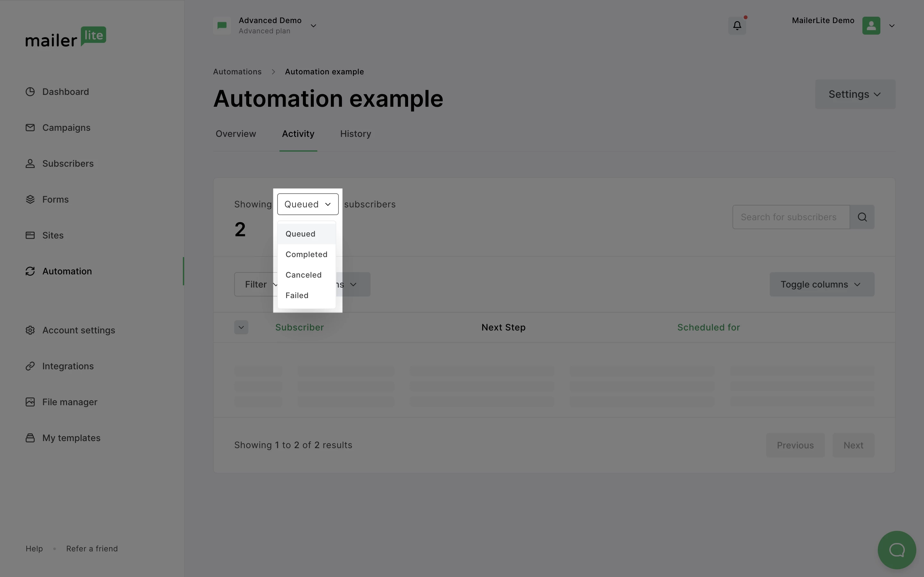The image size is (924, 577).
Task: Click the search magnifier icon button
Action: [x=862, y=217]
